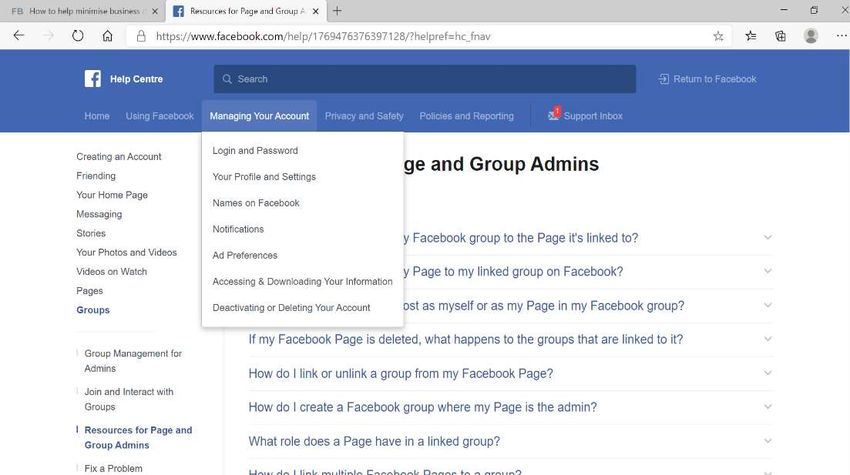Open question about creating group where Page is admin
Image resolution: width=850 pixels, height=475 pixels.
(x=422, y=407)
